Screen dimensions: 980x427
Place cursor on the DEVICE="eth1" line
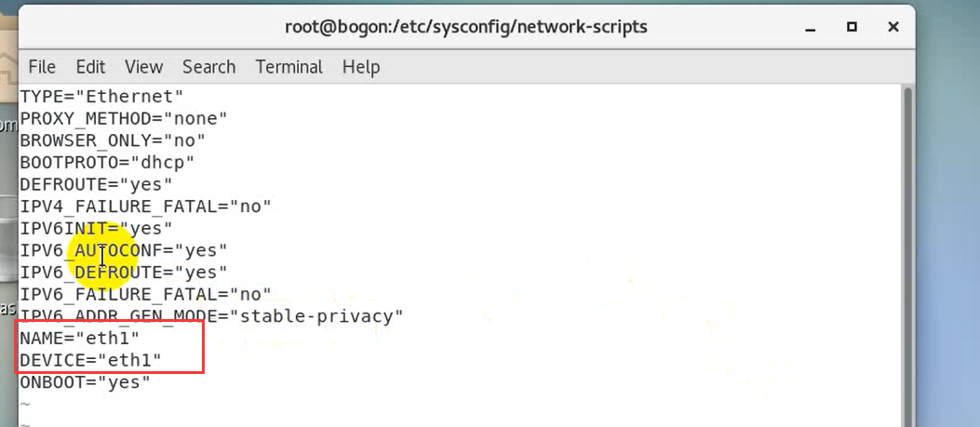click(x=90, y=360)
